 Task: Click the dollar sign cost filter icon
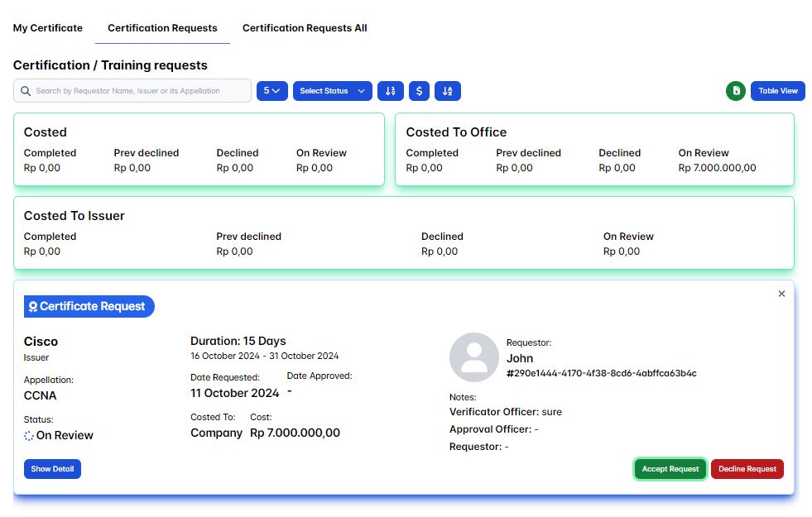click(420, 91)
